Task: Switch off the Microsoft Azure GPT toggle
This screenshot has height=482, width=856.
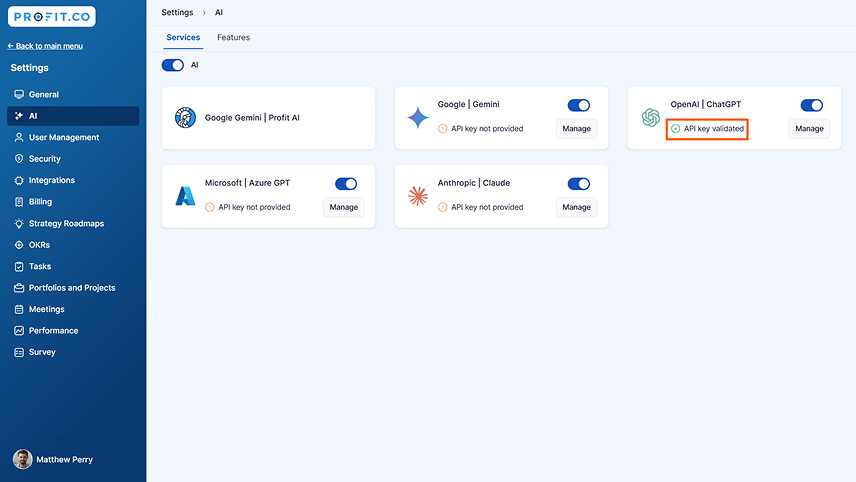Action: (346, 184)
